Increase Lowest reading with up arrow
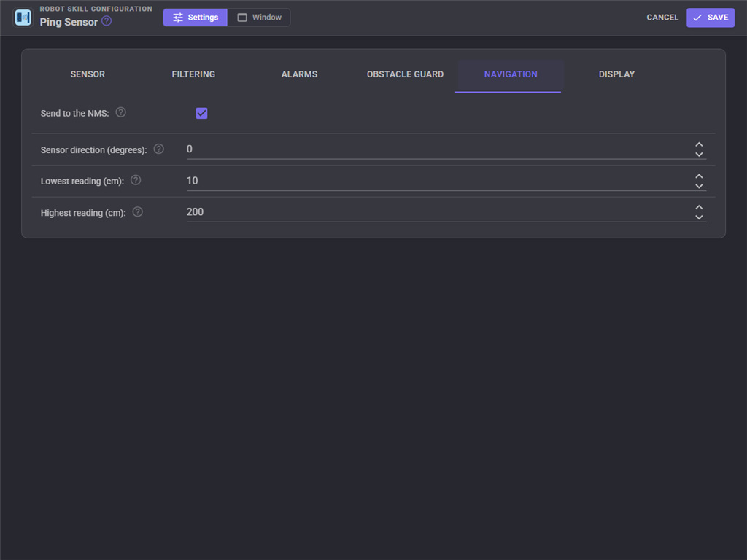Screen dimensions: 747x560 click(x=699, y=176)
